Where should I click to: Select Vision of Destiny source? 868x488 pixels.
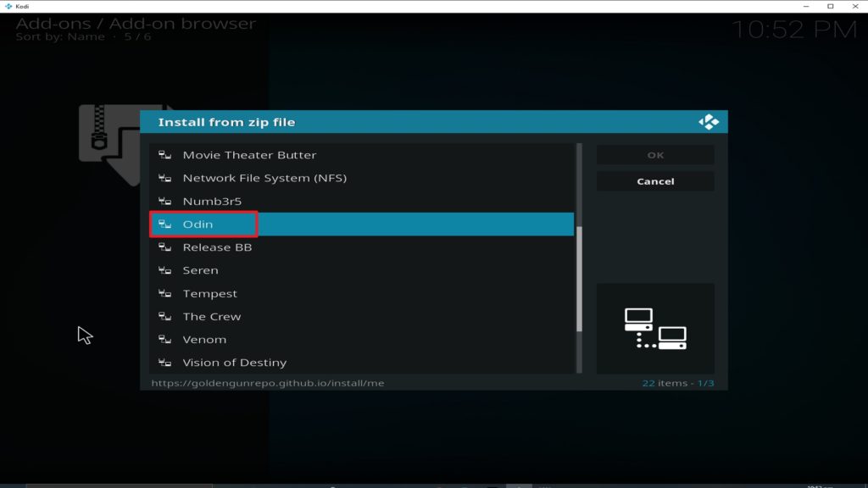[x=361, y=363]
